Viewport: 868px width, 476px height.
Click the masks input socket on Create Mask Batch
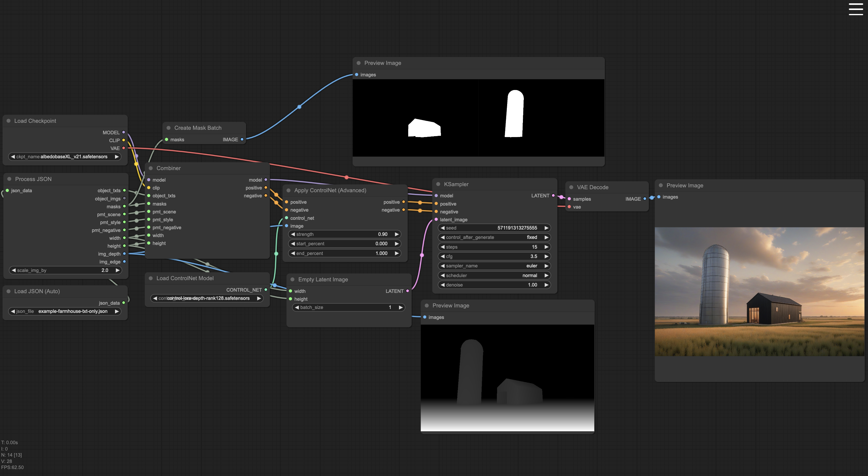click(167, 139)
